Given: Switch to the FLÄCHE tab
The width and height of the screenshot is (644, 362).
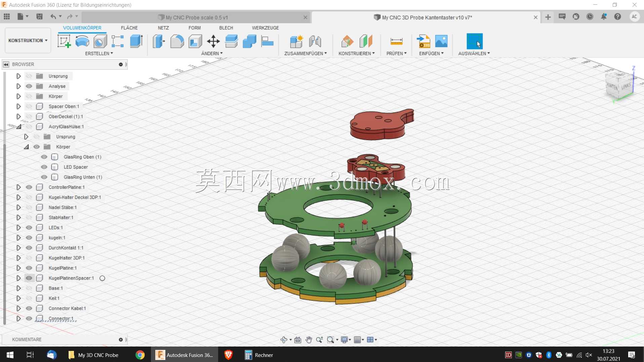Looking at the screenshot, I should (129, 28).
